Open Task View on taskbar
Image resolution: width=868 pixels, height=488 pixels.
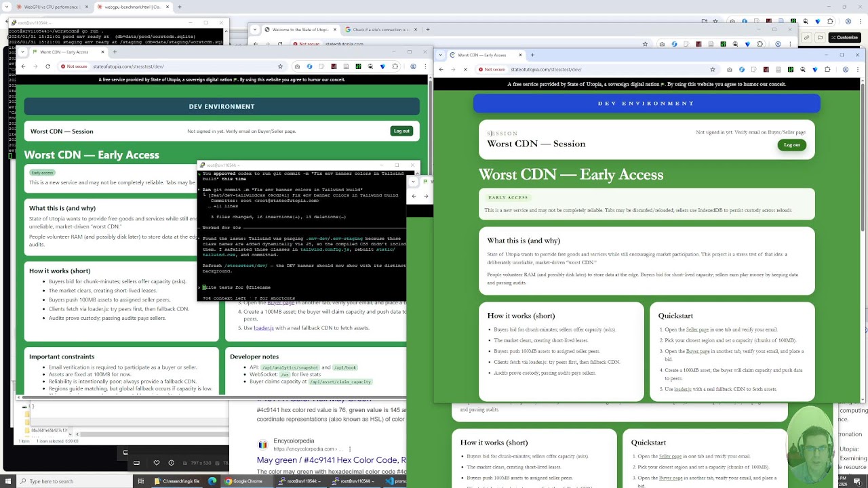point(142,481)
